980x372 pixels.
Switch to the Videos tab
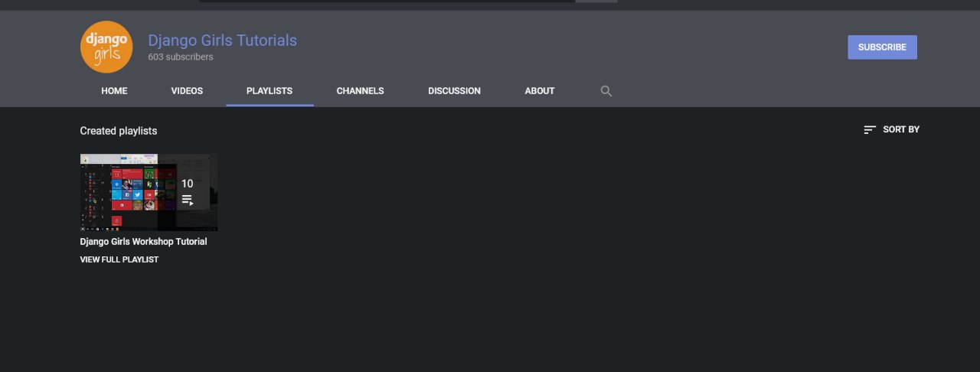point(187,91)
